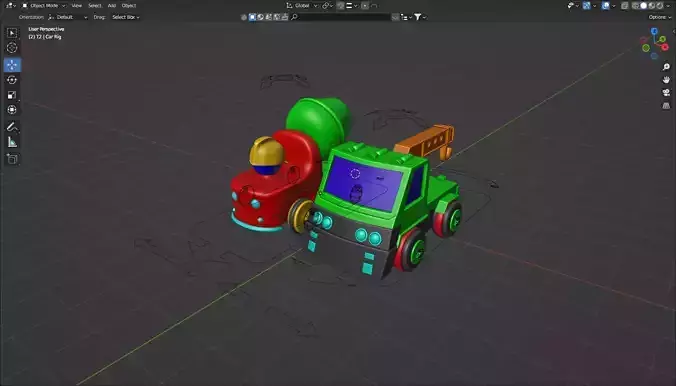The width and height of the screenshot is (676, 386).
Task: Switch to material preview shading
Action: [652, 6]
